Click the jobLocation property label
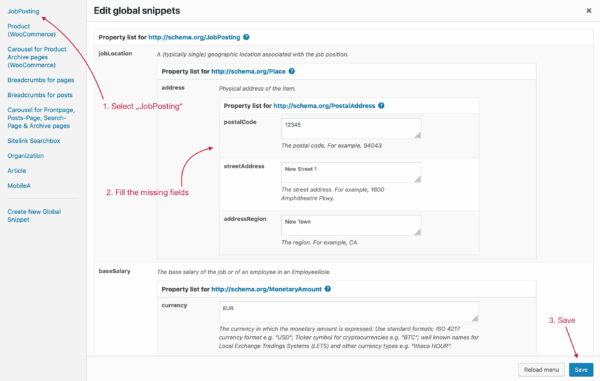Image resolution: width=600 pixels, height=381 pixels. [115, 53]
